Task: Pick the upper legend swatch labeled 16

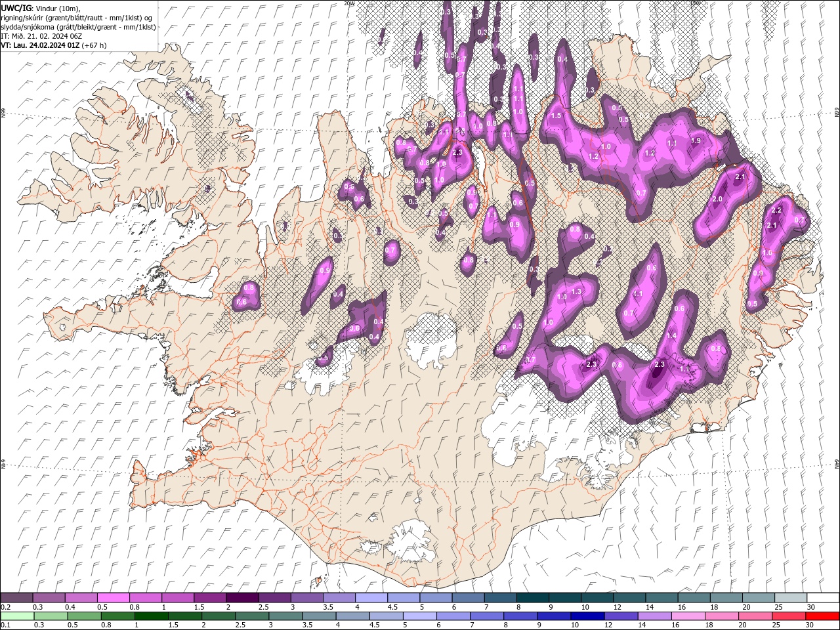Action: click(694, 598)
